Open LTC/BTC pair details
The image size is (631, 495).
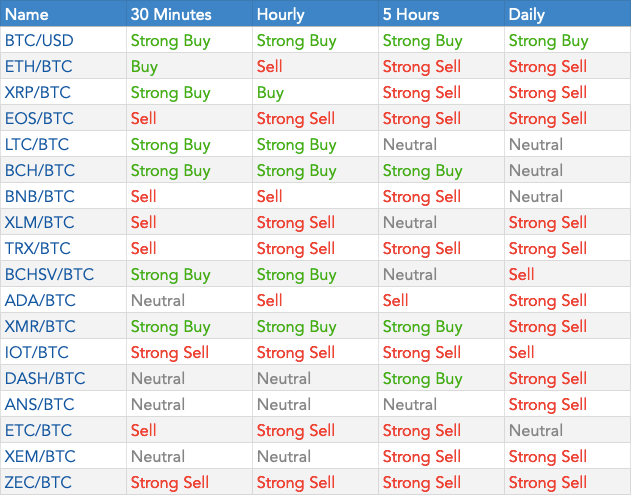(x=37, y=144)
